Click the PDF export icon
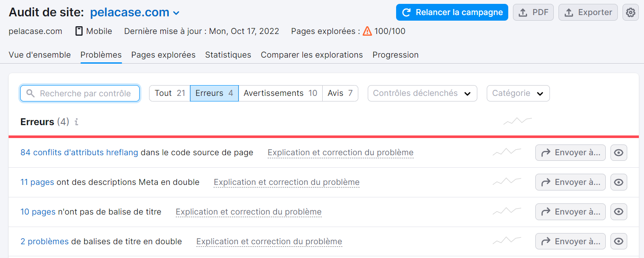This screenshot has height=258, width=644. pyautogui.click(x=522, y=12)
